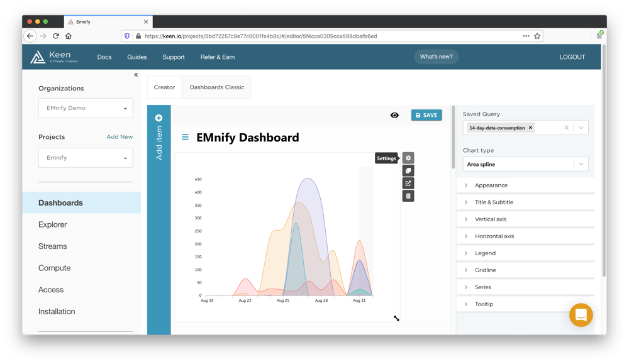Click the page vertical scrollbar

[604, 160]
